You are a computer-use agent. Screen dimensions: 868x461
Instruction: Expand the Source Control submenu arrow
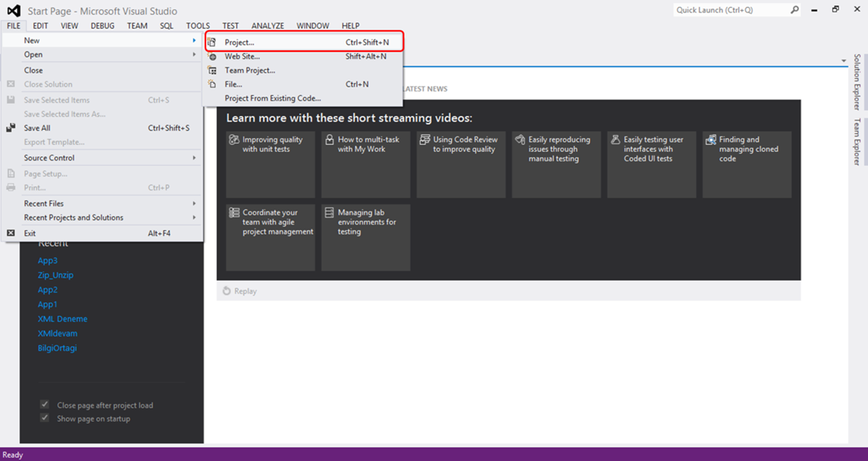pos(195,158)
